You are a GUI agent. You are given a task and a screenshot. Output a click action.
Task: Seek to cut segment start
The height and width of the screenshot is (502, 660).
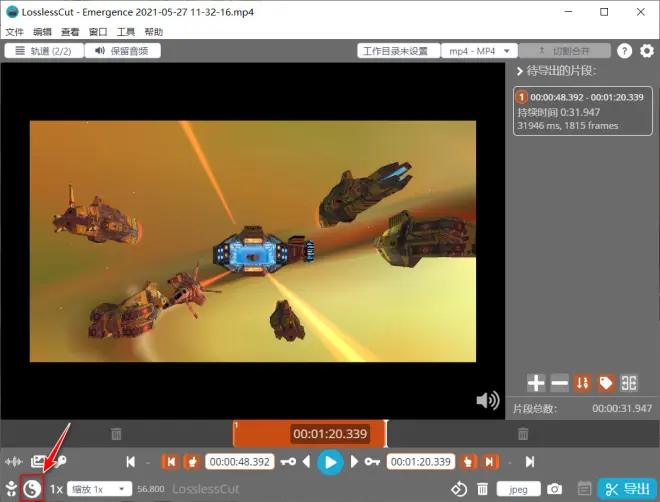coord(170,462)
